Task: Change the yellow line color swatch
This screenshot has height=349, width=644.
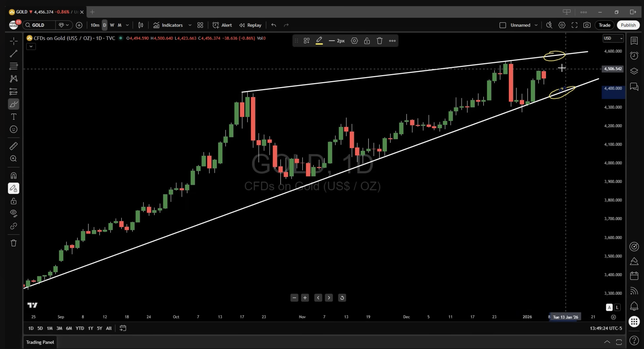Action: click(319, 41)
